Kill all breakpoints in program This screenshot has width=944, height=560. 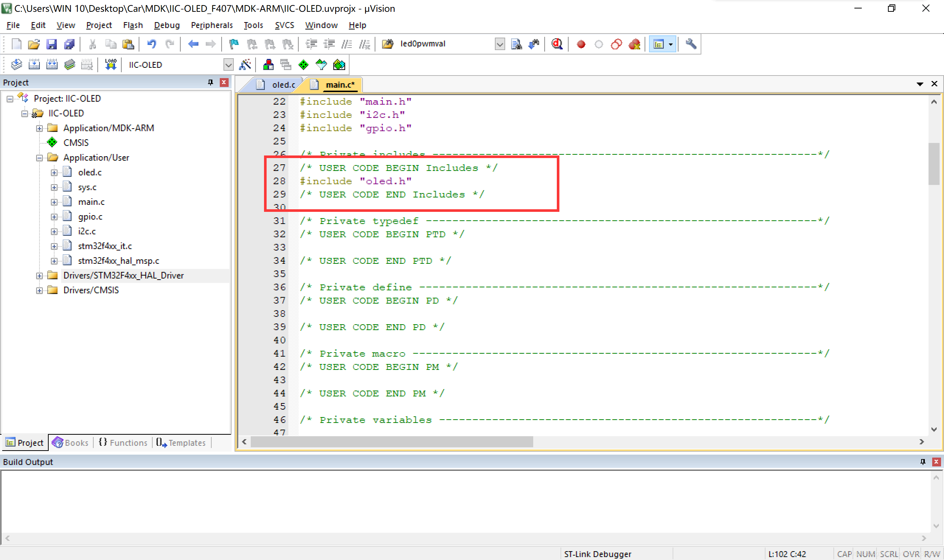point(634,44)
